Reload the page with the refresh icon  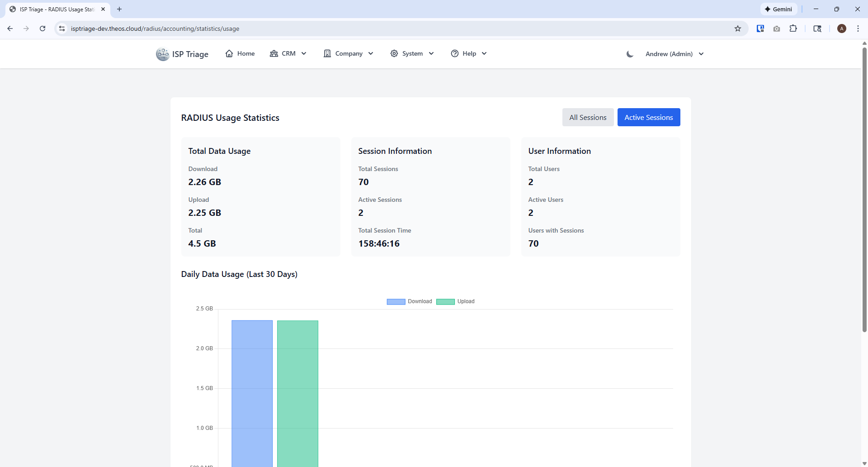click(42, 29)
